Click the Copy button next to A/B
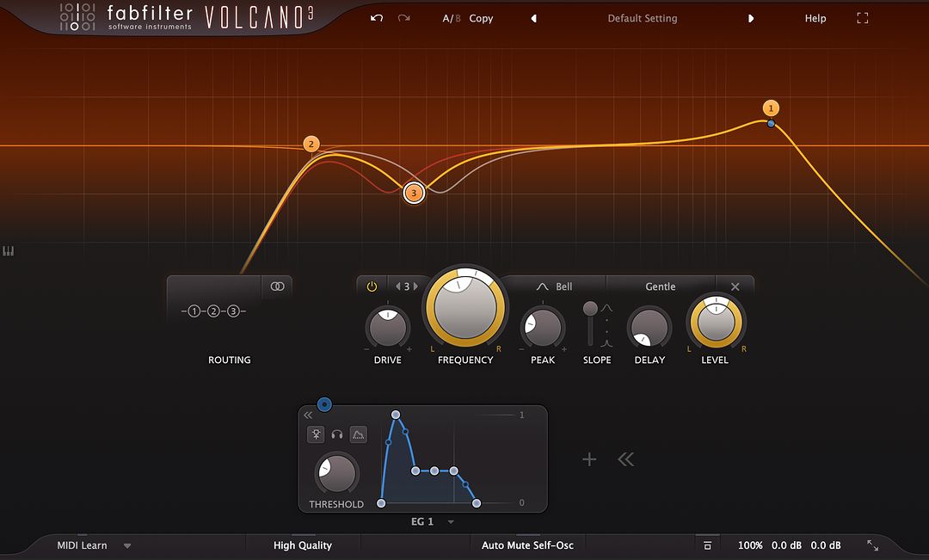929x560 pixels. click(x=481, y=18)
